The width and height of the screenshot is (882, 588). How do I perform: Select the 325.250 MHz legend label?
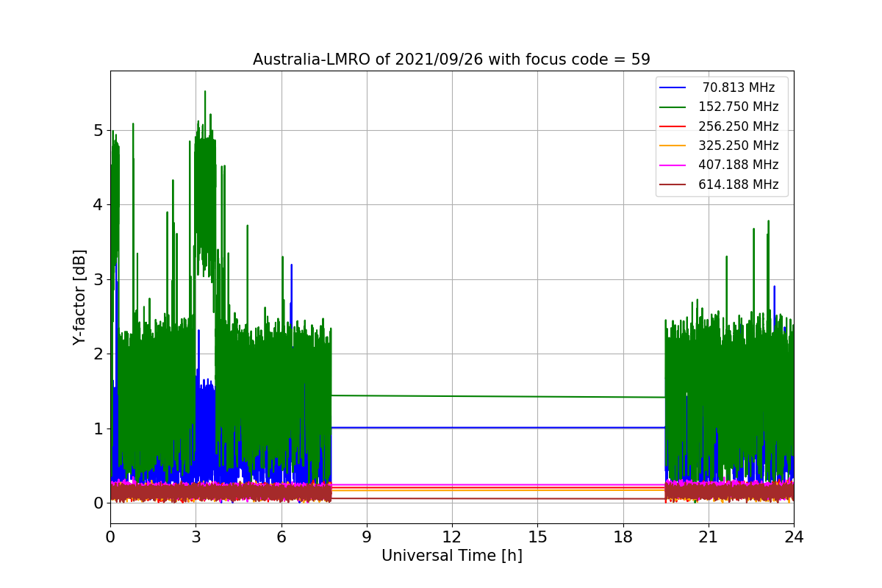(x=739, y=146)
